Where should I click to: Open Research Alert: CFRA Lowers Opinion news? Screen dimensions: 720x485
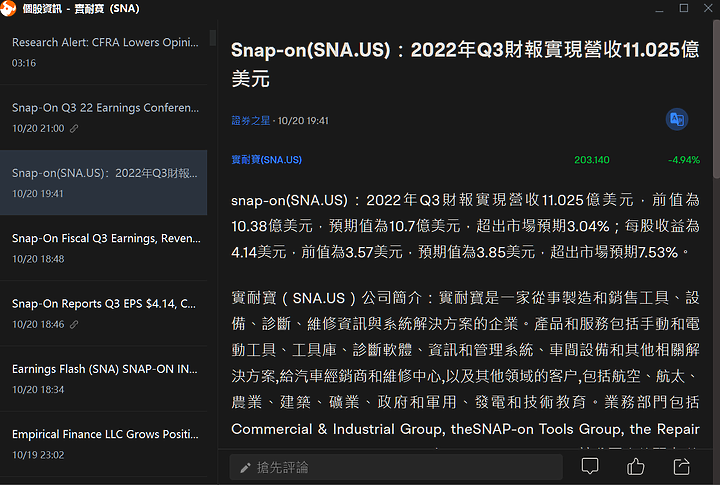point(104,52)
